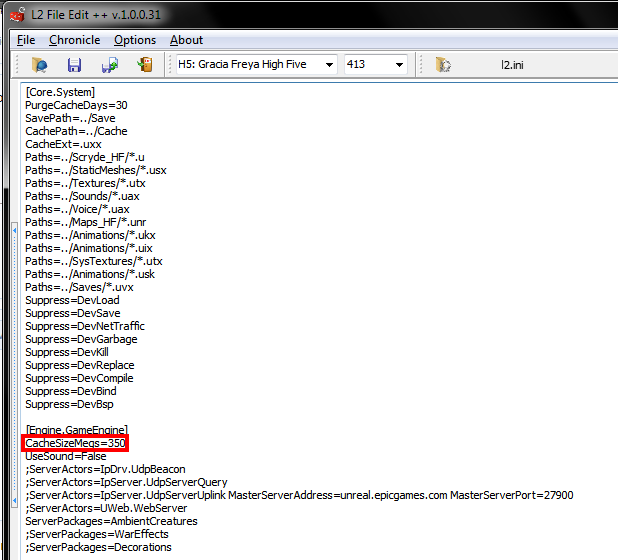Open the About menu
618x560 pixels.
(186, 40)
